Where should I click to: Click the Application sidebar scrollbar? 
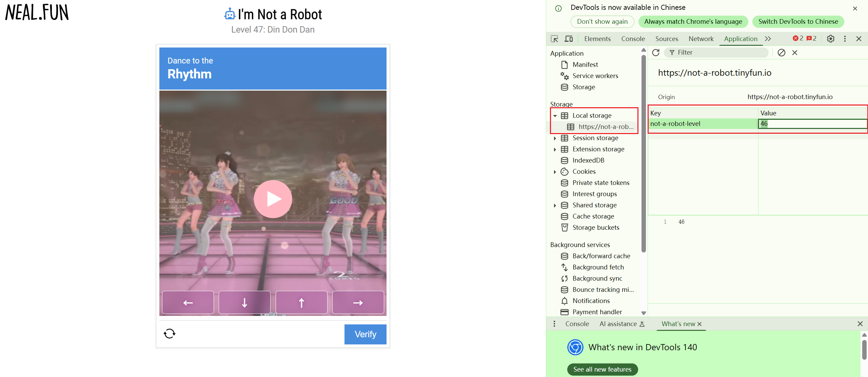point(644,153)
